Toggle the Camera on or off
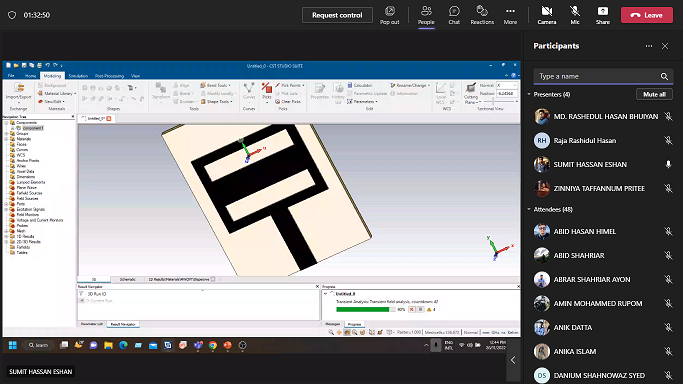683x384 pixels. tap(547, 11)
